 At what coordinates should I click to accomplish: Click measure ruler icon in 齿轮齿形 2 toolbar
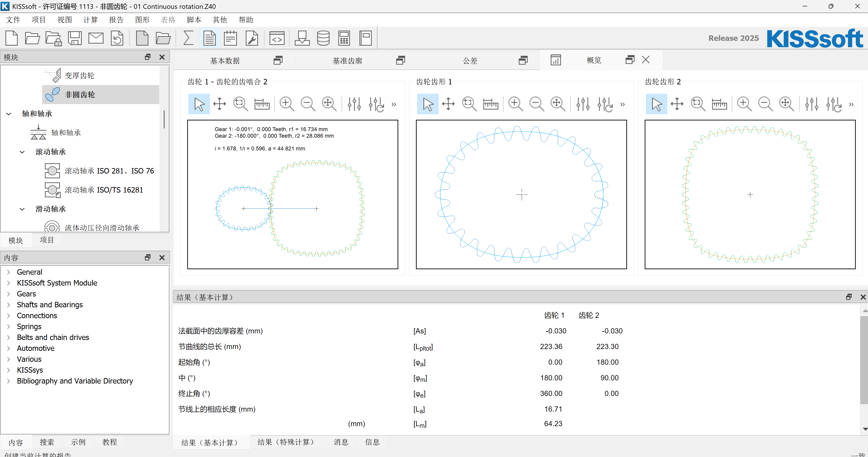click(x=719, y=104)
